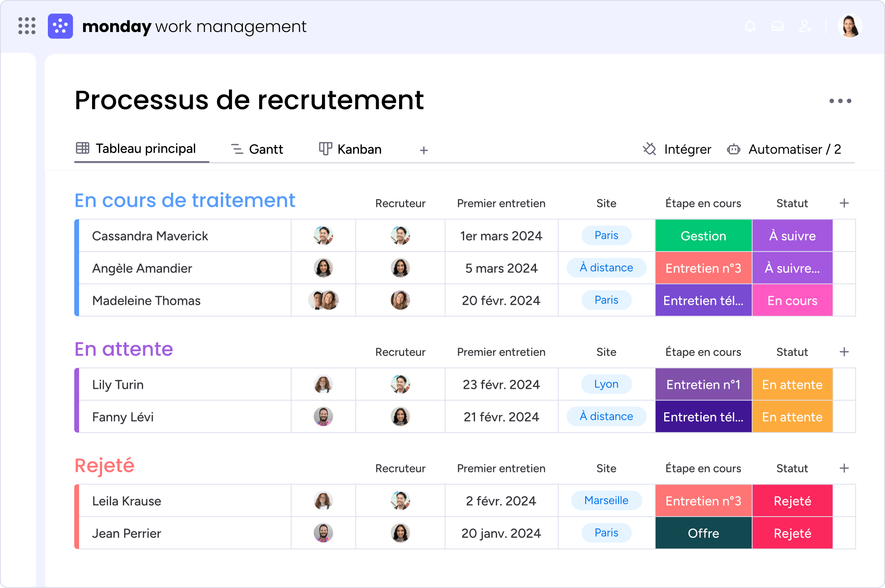Image resolution: width=885 pixels, height=588 pixels.
Task: Open Entretien n°1 stage cell
Action: [x=703, y=384]
